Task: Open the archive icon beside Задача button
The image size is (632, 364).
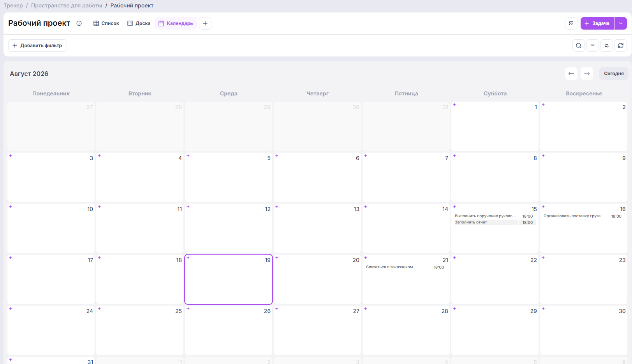Action: [571, 23]
